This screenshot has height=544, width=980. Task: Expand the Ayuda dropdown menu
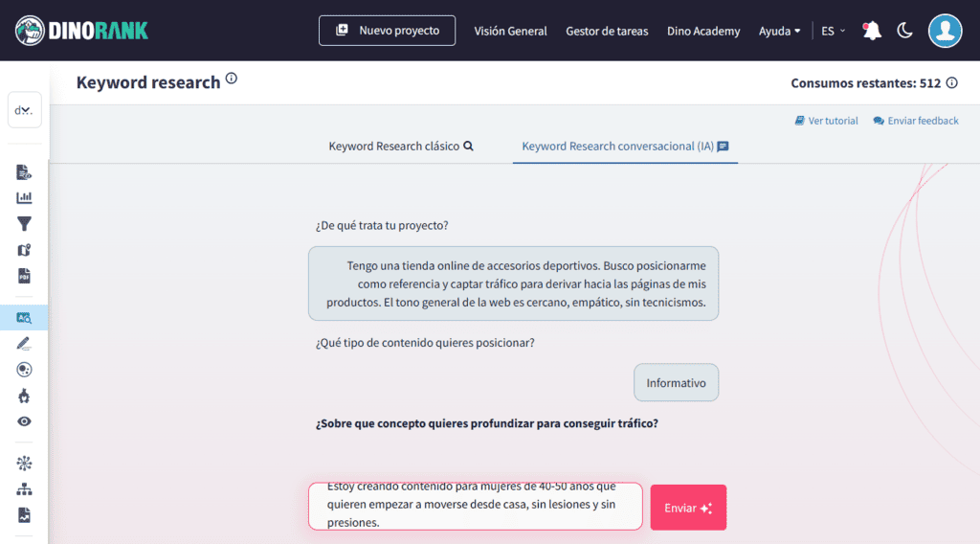pyautogui.click(x=779, y=32)
